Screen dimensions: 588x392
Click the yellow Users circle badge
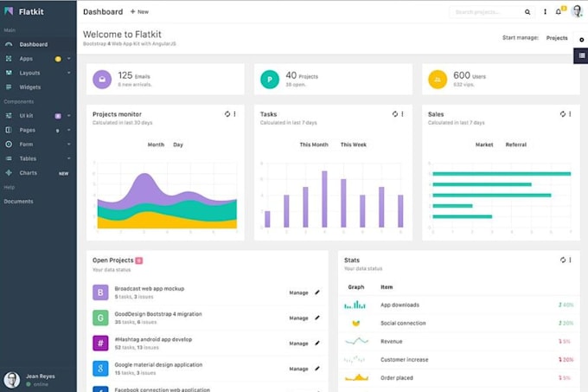[x=438, y=80]
